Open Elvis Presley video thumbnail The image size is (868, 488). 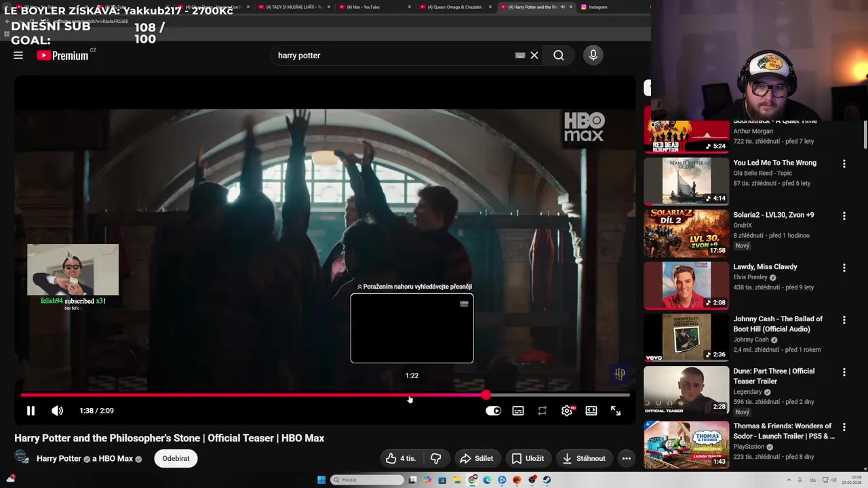click(686, 285)
